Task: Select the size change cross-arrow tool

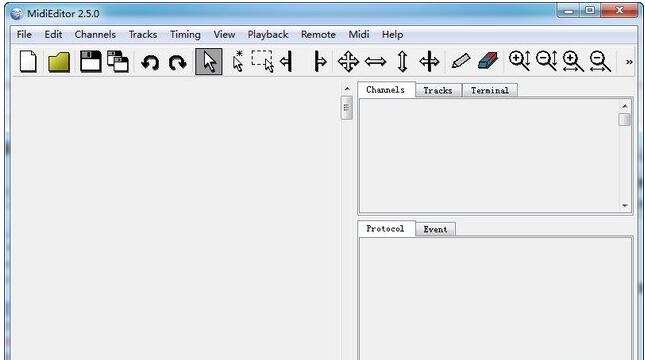Action: tap(429, 62)
